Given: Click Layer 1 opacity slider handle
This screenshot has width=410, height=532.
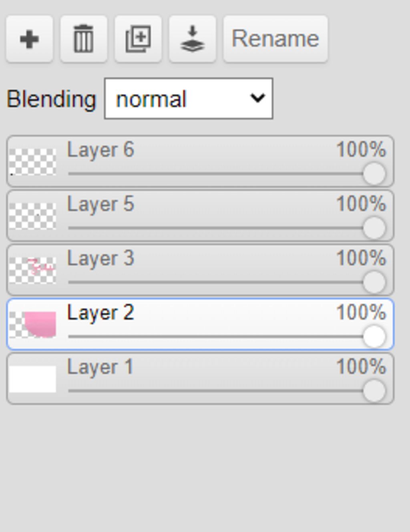Looking at the screenshot, I should [374, 391].
